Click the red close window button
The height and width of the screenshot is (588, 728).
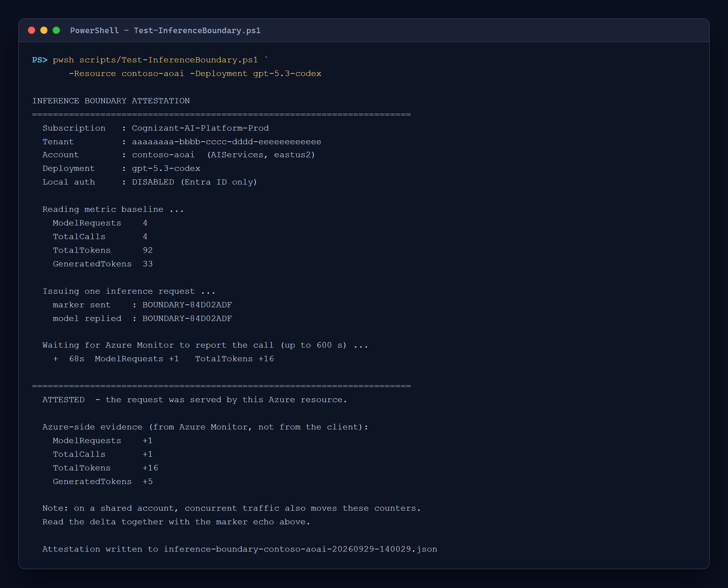pyautogui.click(x=32, y=31)
